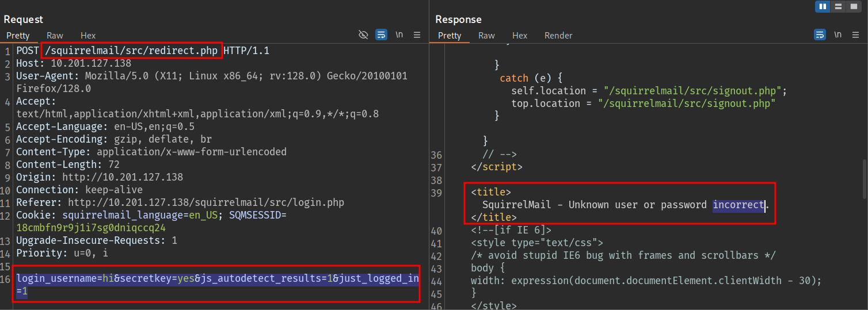Switch to side-by-side split layout
This screenshot has height=310, width=868.
(x=823, y=7)
